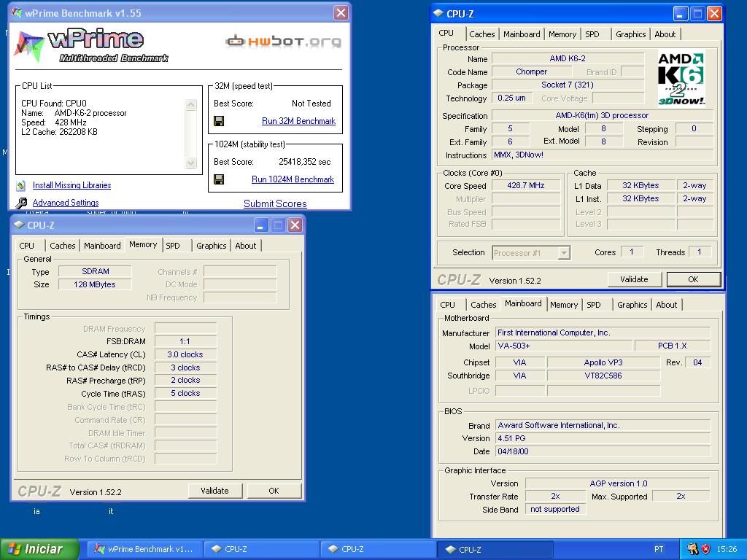Click floppy save icon beside Run 1024M Benchmark
747x560 pixels.
219,179
